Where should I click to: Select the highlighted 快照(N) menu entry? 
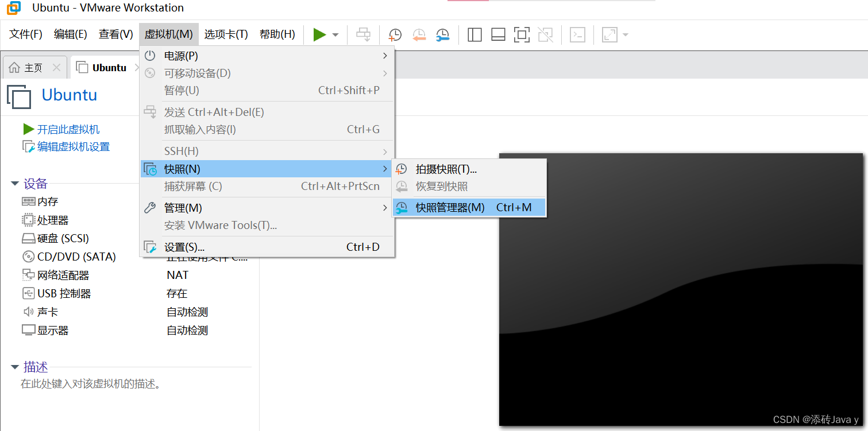pos(267,169)
